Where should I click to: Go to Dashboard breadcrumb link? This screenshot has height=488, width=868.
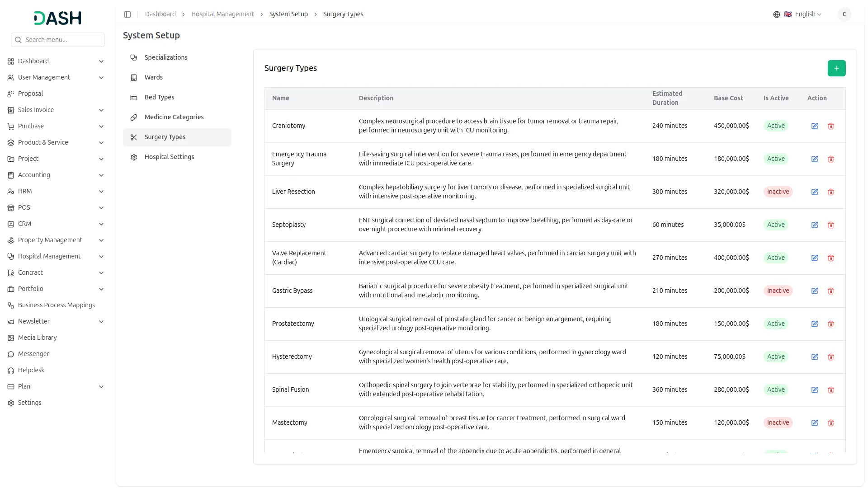[160, 14]
